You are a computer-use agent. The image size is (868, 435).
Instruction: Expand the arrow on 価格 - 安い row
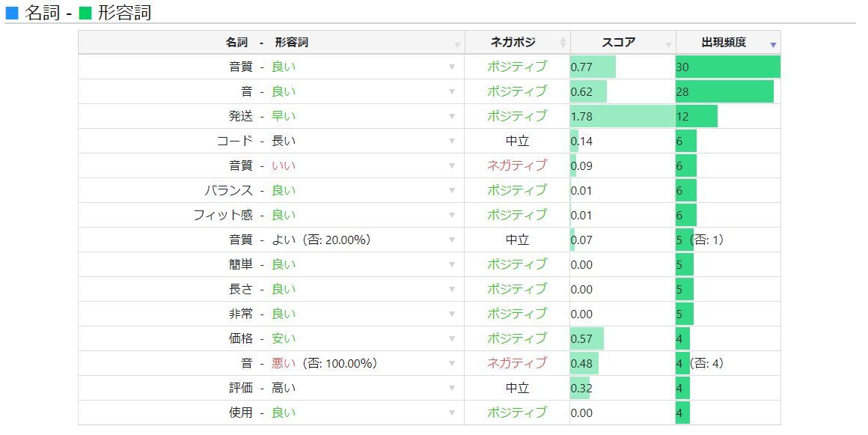pyautogui.click(x=452, y=338)
